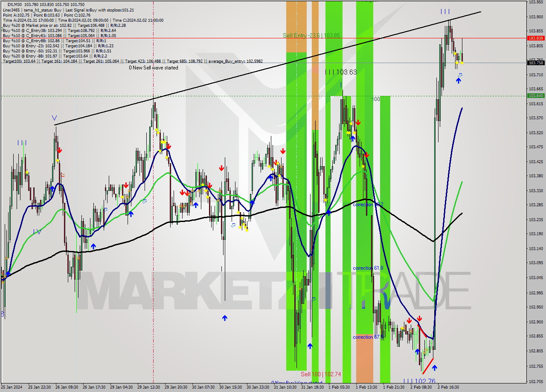Click the blue 'V' wave label near 26 Jan
The image size is (546, 392).
[x=54, y=118]
